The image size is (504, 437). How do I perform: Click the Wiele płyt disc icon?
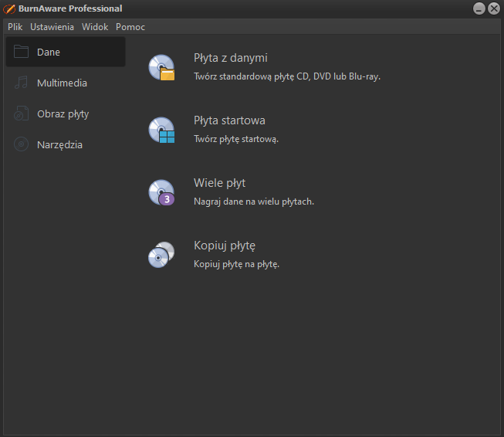(x=161, y=192)
